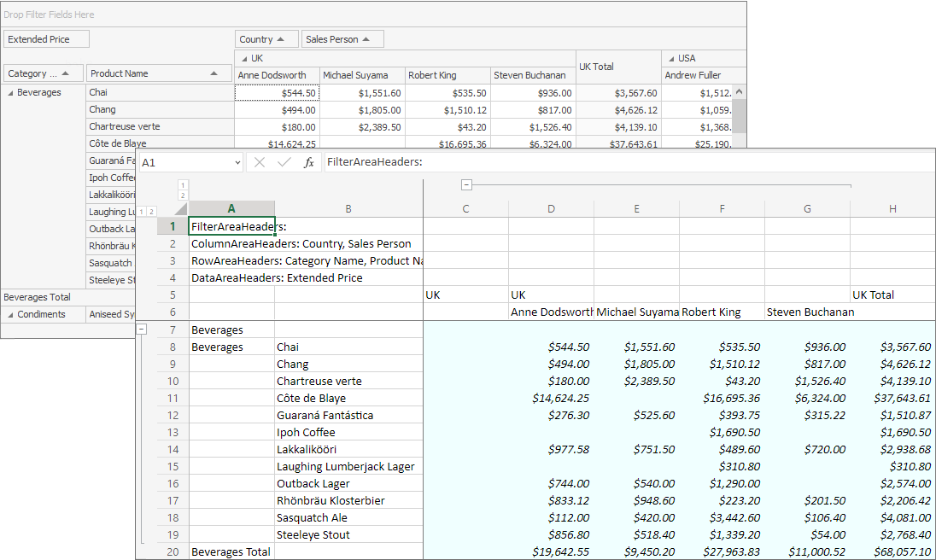The width and height of the screenshot is (936, 560).
Task: Click 'Andrew Fuller' column header in pivot grid
Action: (x=704, y=75)
